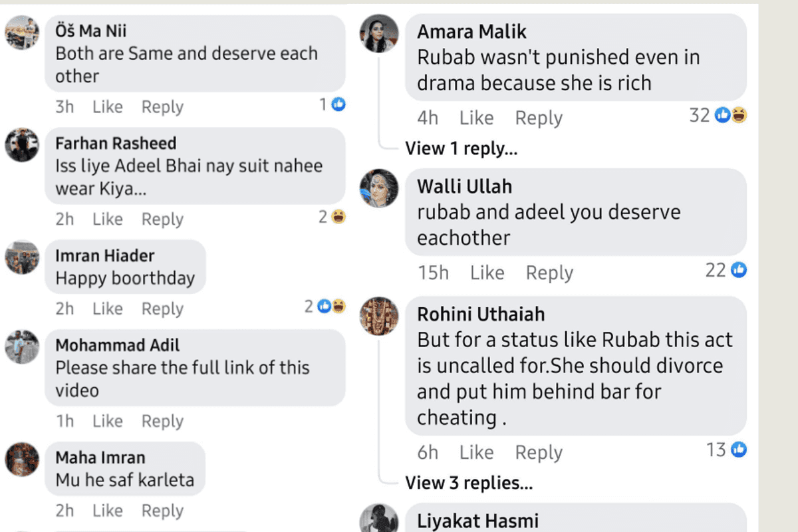
Task: Click the laughing reaction on Farhan Rasheed's comment
Action: 338,217
